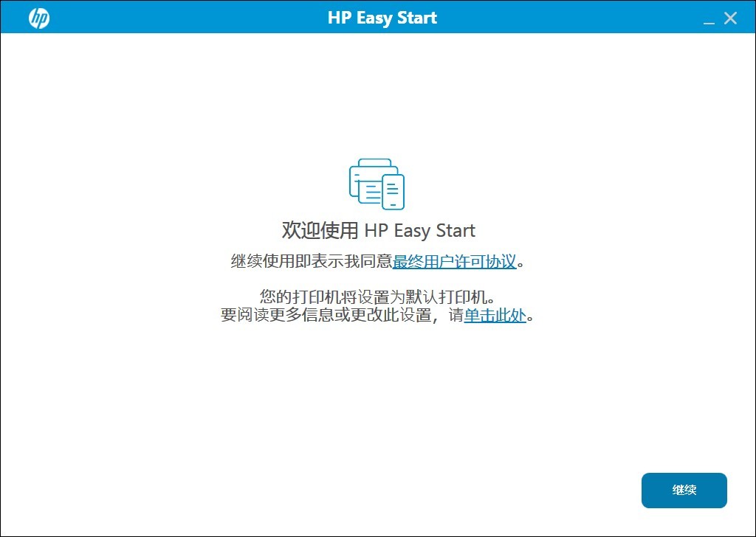Screen dimensions: 756x537
Task: Open the 最终用户许可协议 license agreement link
Action: click(x=456, y=261)
